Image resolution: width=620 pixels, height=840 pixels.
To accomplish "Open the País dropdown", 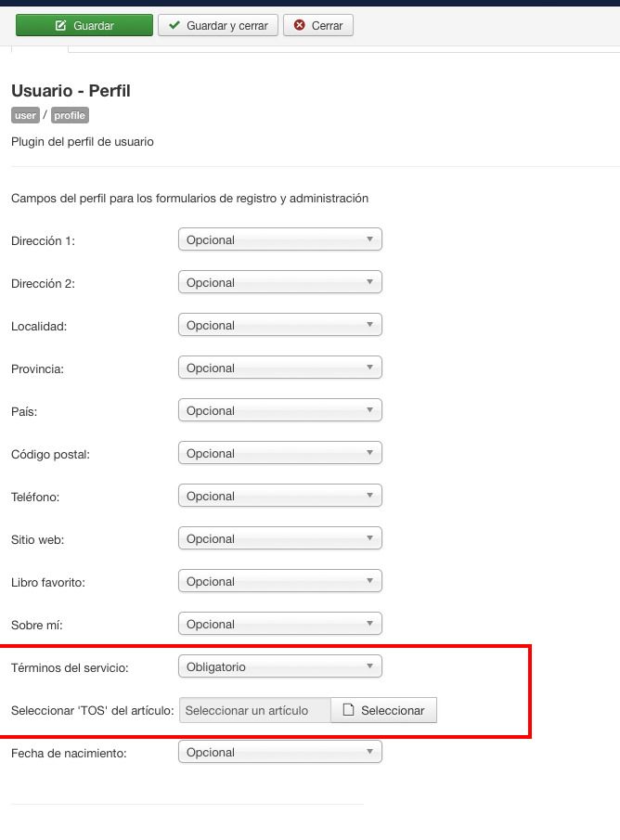I will (279, 410).
